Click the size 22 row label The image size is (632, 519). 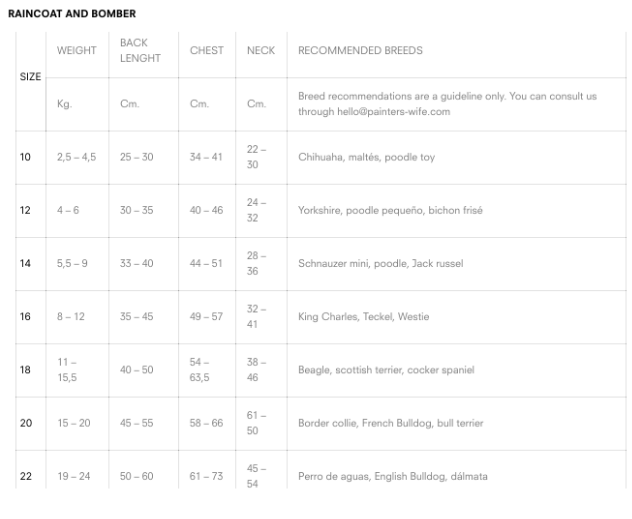click(x=25, y=476)
